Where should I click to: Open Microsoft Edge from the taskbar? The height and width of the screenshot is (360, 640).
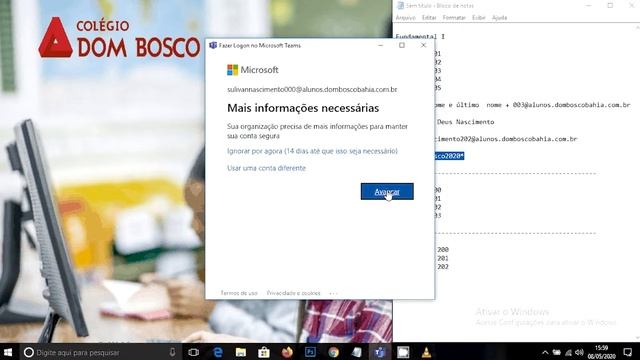(218, 352)
